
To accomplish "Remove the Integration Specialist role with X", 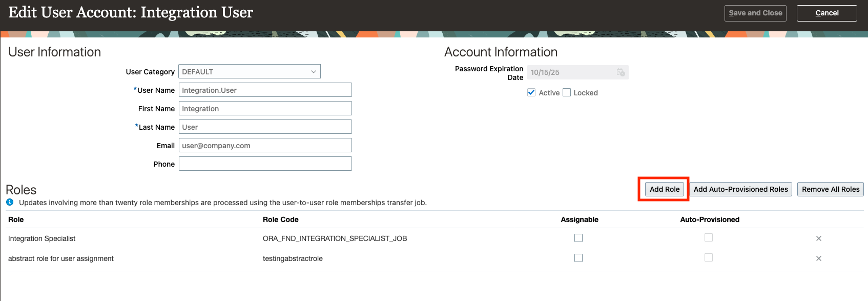I will (x=818, y=238).
